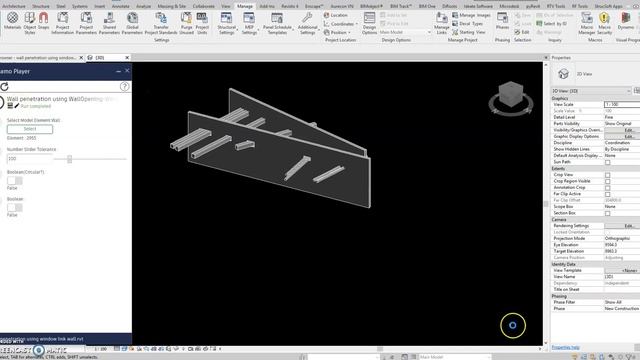Open the Position dropdown

337,32
